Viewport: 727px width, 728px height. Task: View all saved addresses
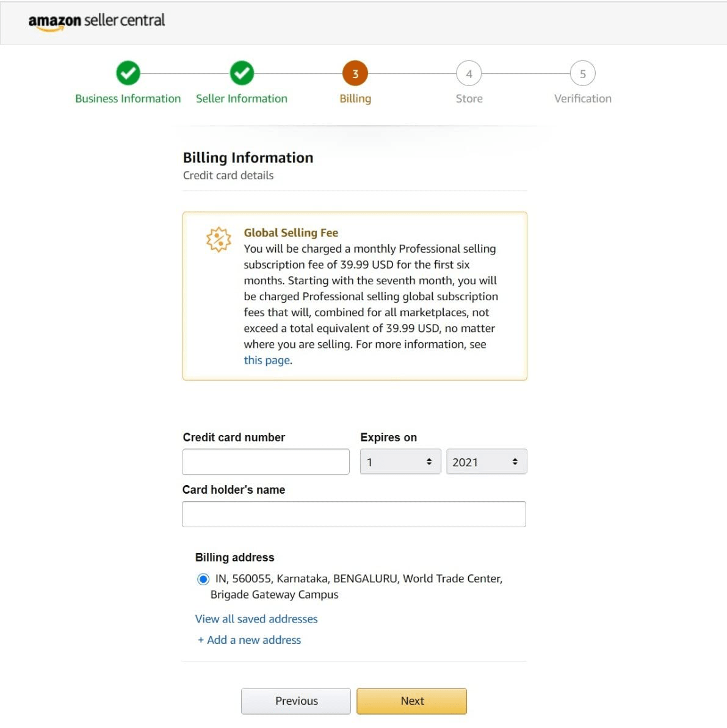point(256,619)
